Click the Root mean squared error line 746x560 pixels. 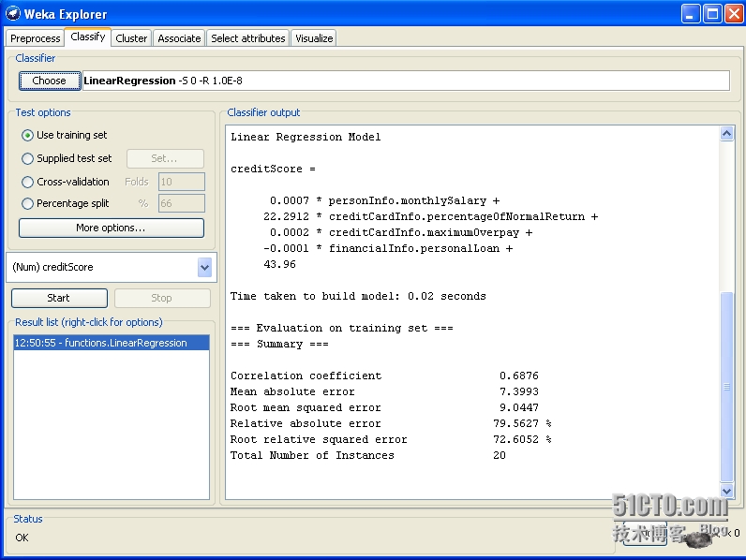tap(384, 407)
